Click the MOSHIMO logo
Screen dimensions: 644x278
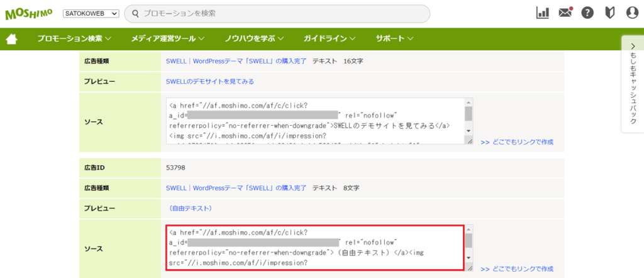[x=29, y=14]
